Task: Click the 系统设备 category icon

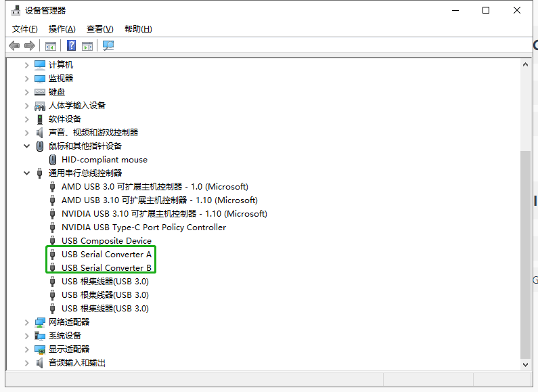Action: point(40,336)
